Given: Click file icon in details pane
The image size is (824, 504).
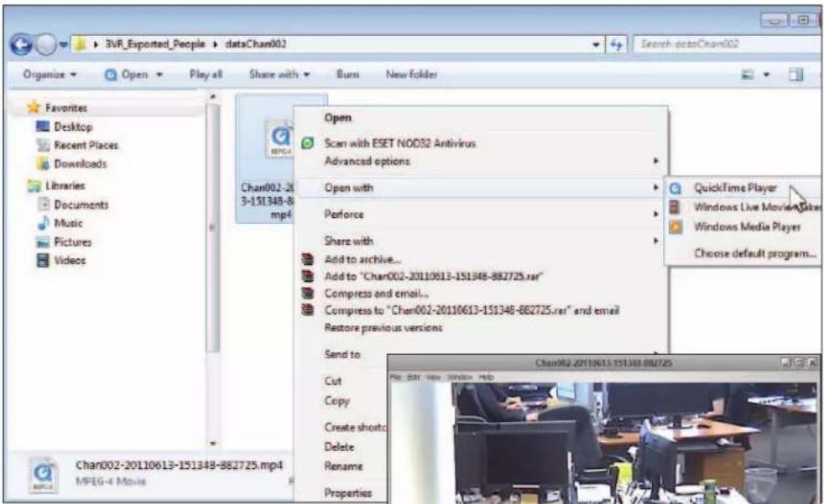Looking at the screenshot, I should coord(43,475).
